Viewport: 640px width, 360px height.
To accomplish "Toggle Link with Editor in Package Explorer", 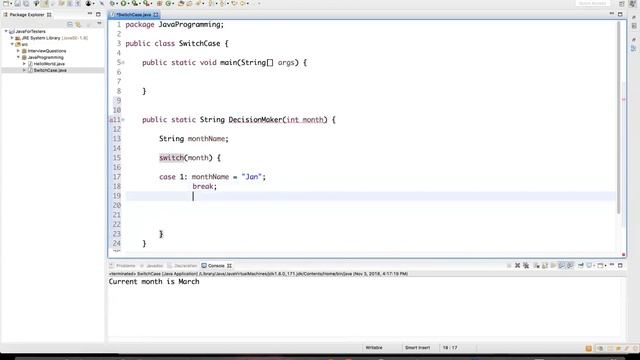I will tap(78, 24).
